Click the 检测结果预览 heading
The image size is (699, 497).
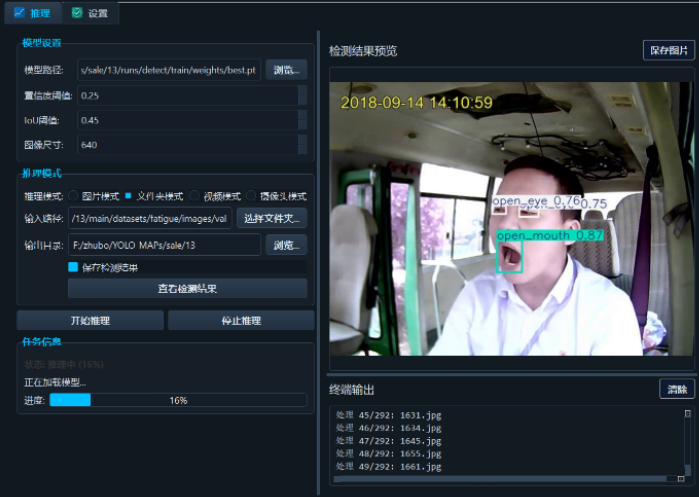coord(363,51)
